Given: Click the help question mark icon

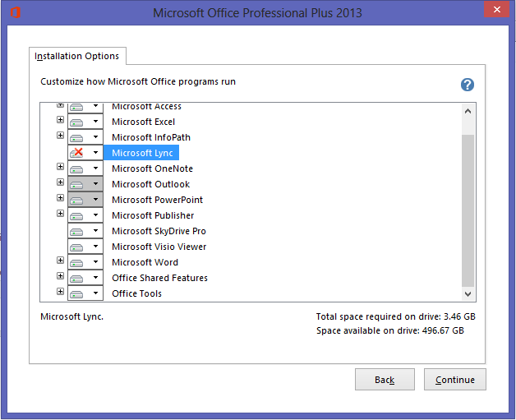Looking at the screenshot, I should click(468, 85).
